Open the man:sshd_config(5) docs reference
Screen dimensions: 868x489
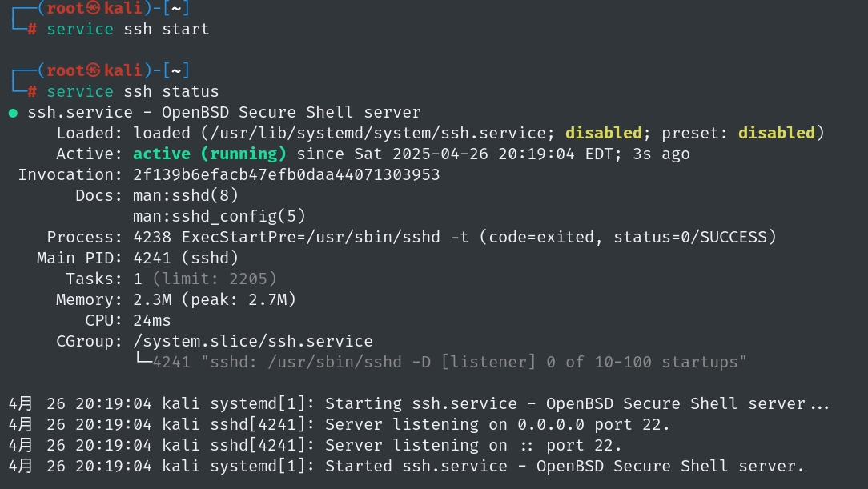pos(219,216)
